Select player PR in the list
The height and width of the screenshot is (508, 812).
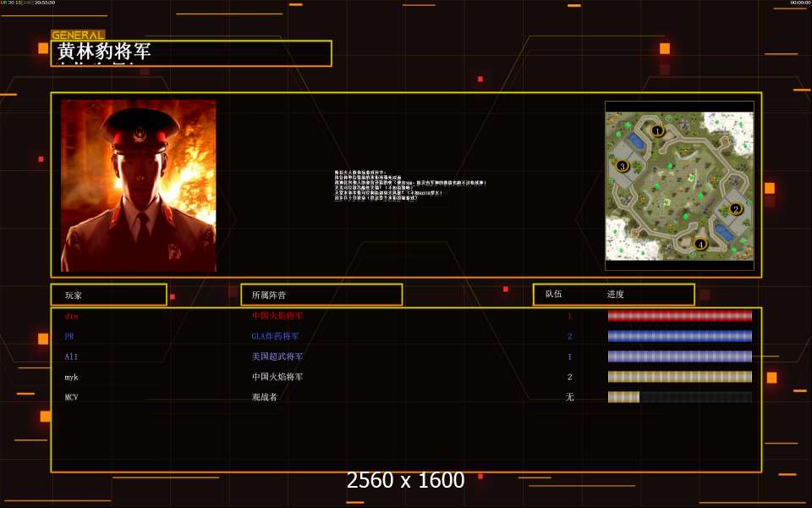(69, 336)
